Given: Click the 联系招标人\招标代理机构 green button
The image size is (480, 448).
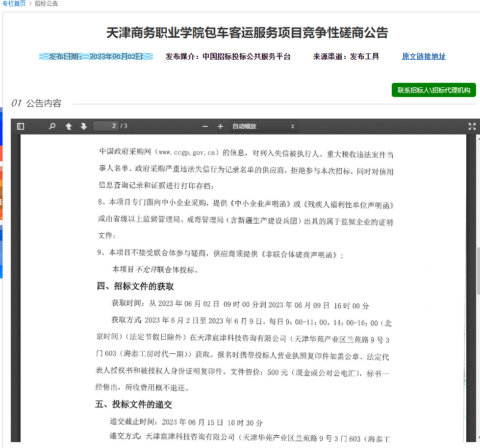Looking at the screenshot, I should [x=433, y=90].
